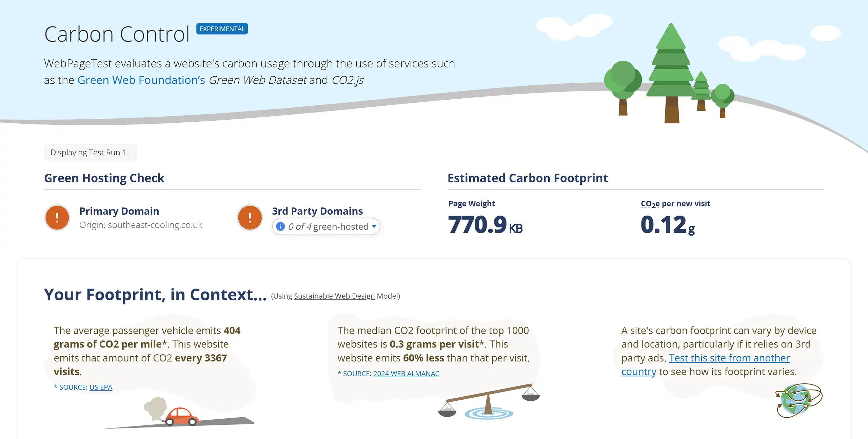Click the Displaying Test Run 1 label
The image size is (868, 439).
90,153
